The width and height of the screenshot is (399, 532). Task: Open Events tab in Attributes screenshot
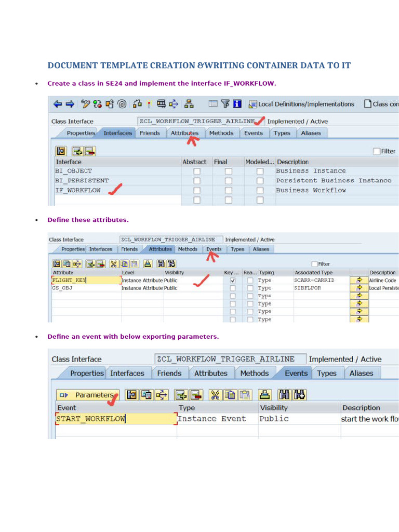coord(214,249)
